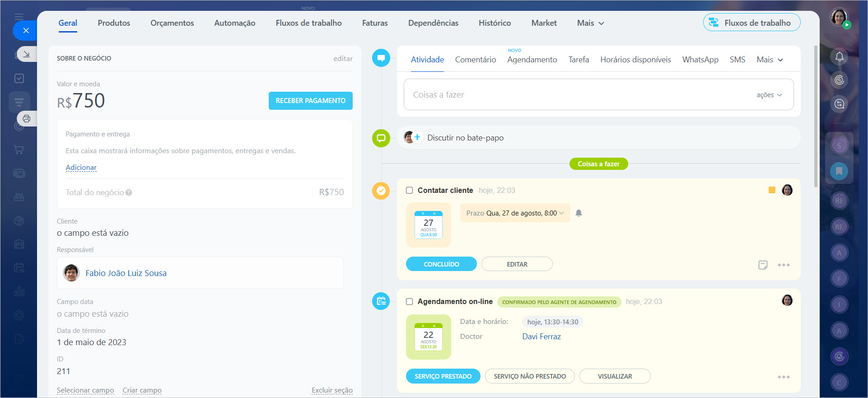
Task: Click the RECEBER PAGAMENTO button
Action: 311,101
